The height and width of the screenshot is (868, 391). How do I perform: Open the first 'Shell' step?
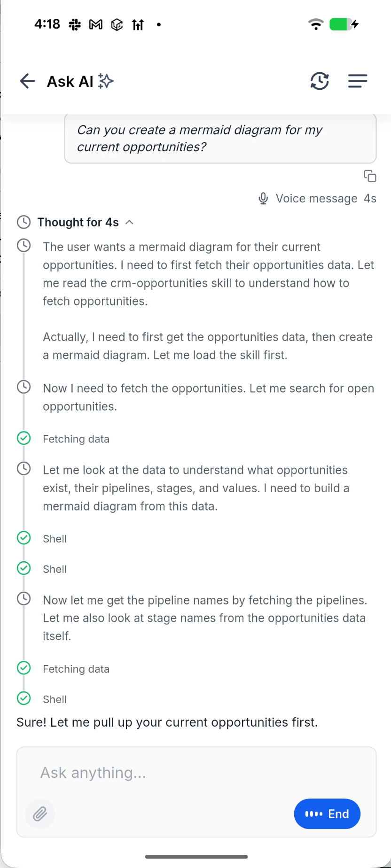(x=55, y=539)
